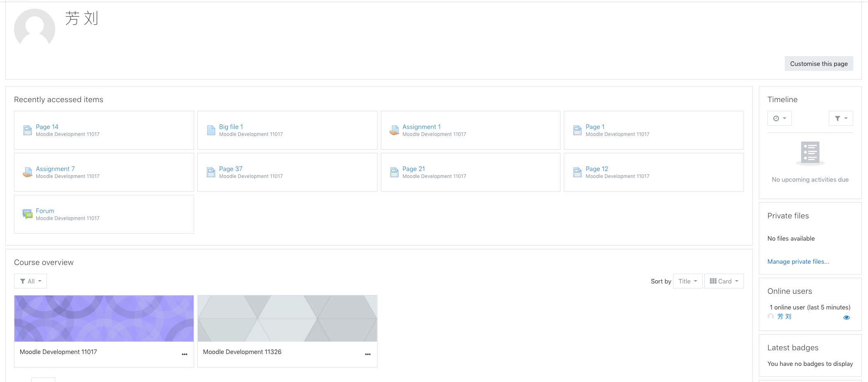Viewport: 868px width, 382px height.
Task: Open the Card view mode dropdown
Action: point(724,281)
